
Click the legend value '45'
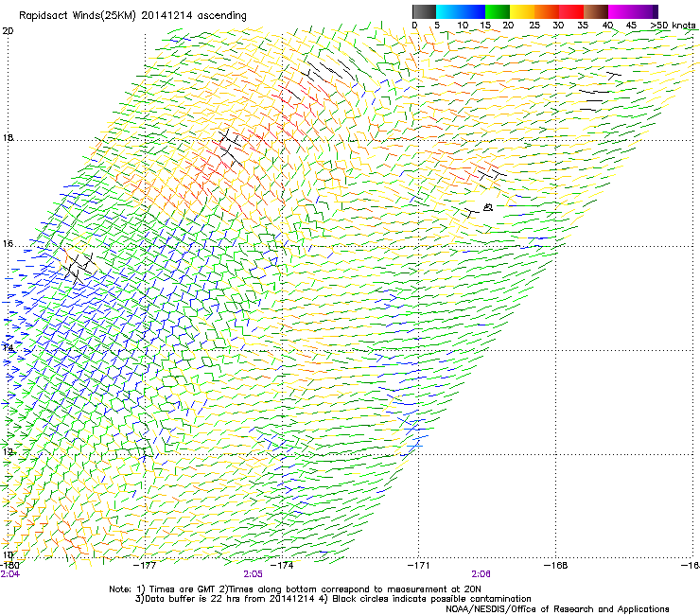pyautogui.click(x=631, y=26)
